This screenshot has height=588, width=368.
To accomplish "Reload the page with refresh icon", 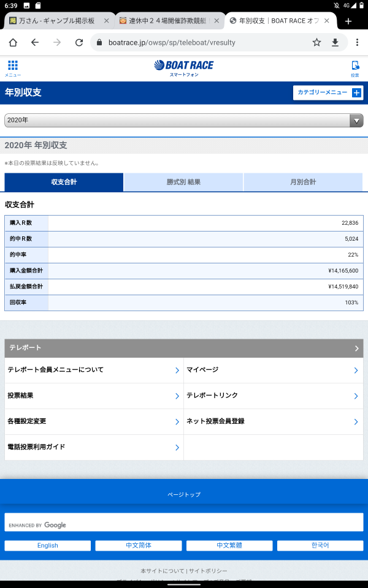I will click(x=79, y=42).
